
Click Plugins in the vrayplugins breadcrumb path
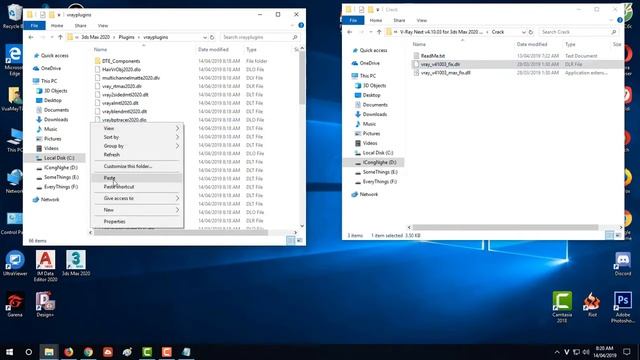pos(126,37)
